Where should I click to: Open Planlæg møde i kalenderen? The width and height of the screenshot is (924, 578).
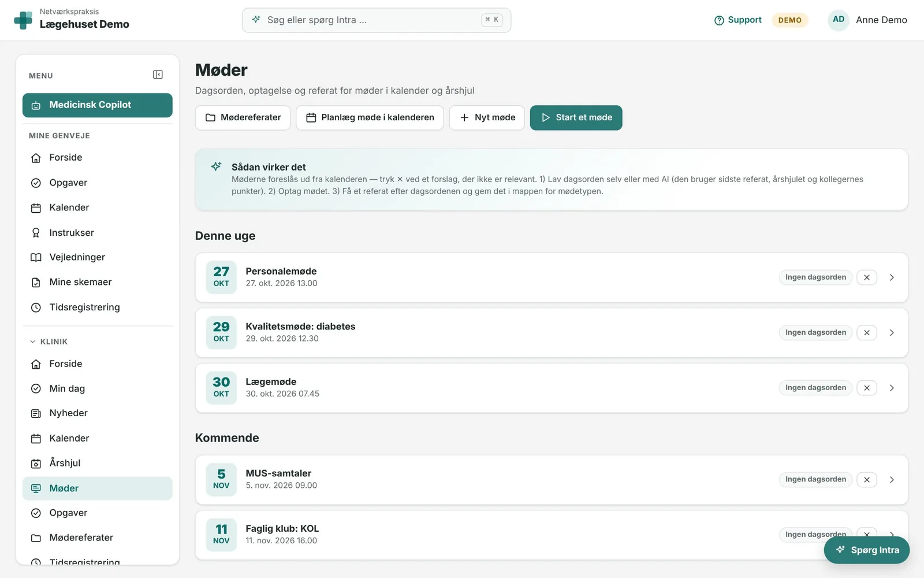[x=370, y=117]
